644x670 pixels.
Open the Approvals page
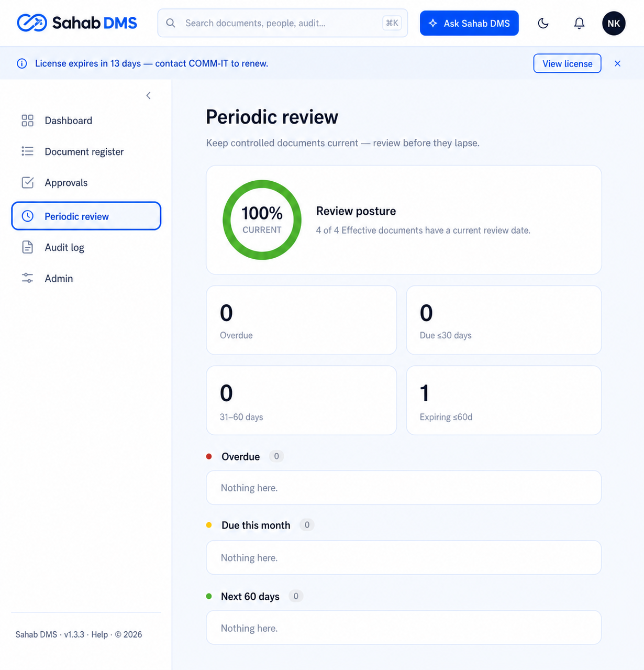(x=86, y=182)
